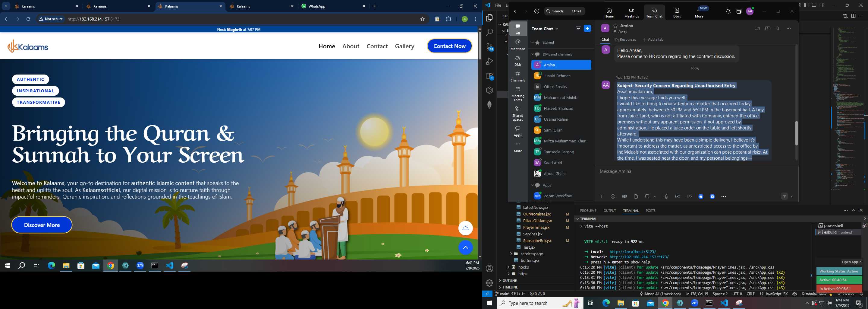Open VS Code Manage gear icon
Screen dimensions: 868x309
pos(489,283)
